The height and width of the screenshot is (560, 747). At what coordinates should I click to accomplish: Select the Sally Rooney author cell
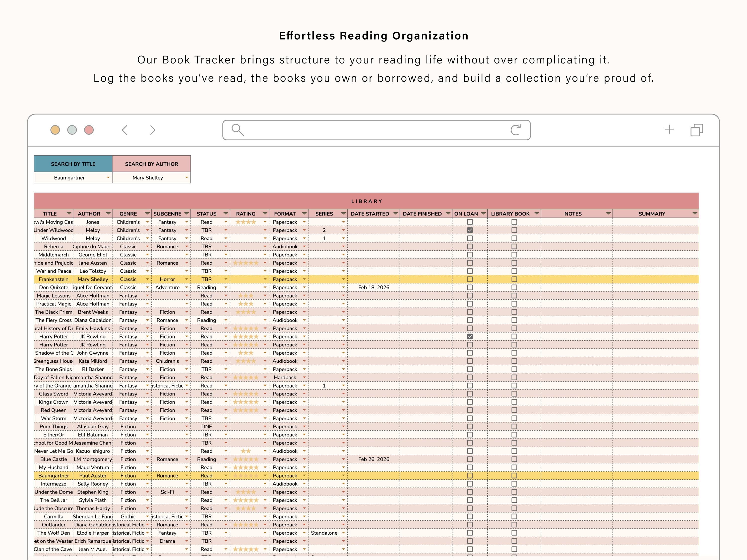point(93,484)
